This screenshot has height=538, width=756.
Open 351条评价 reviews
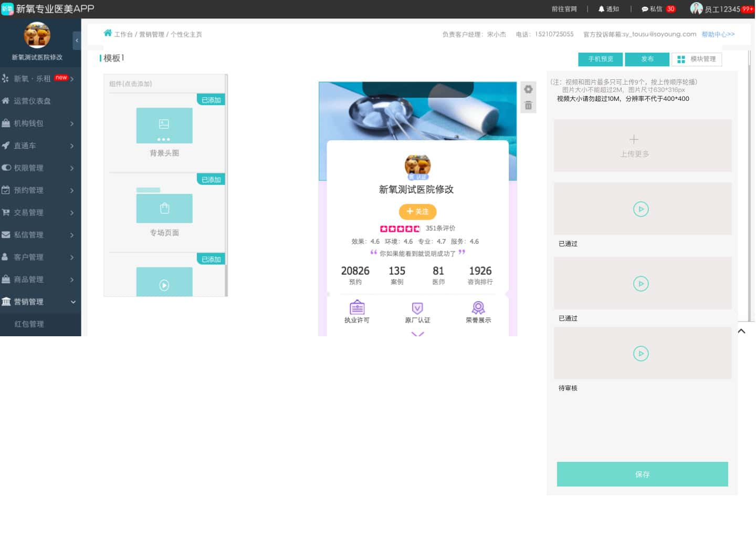coord(440,229)
